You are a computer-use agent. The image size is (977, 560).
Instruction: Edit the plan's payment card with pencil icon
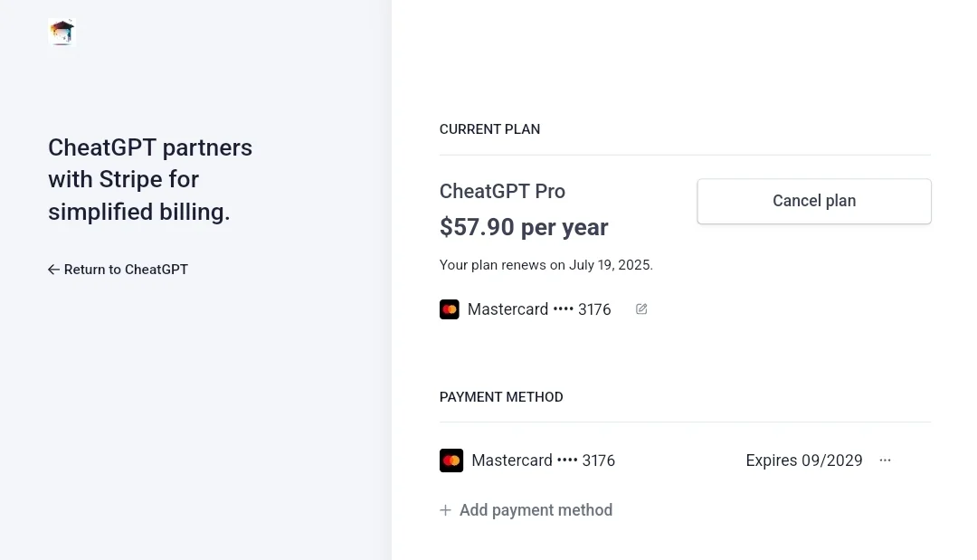pos(641,309)
